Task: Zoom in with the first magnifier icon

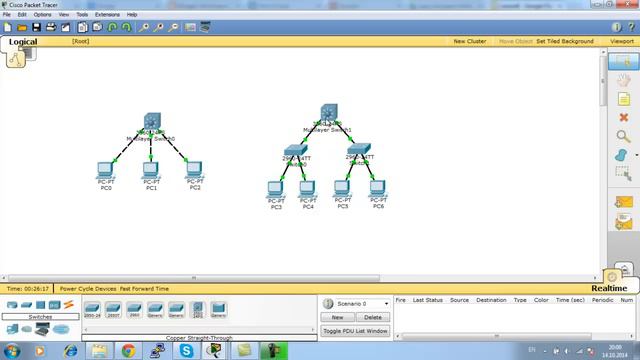Action: (144, 27)
